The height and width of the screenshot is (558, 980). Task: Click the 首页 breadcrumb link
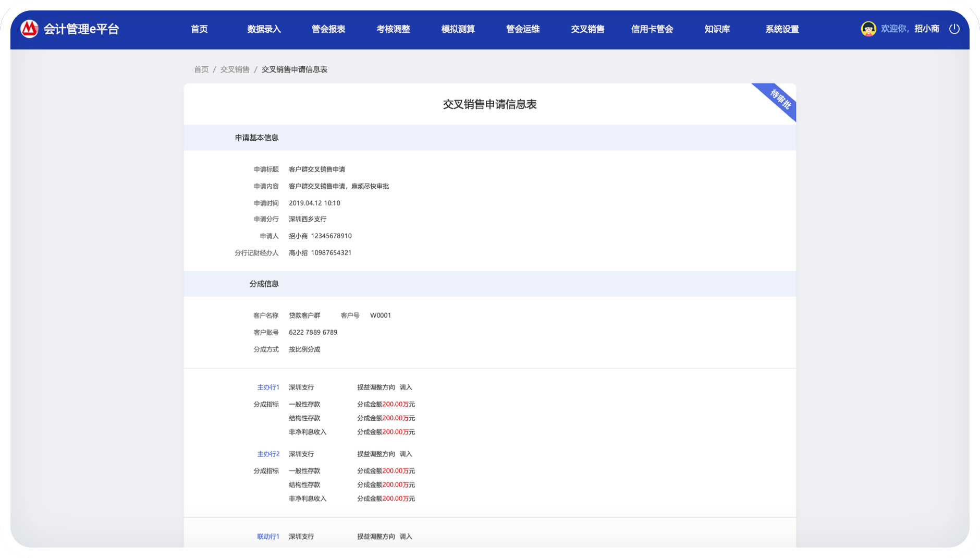coord(201,69)
